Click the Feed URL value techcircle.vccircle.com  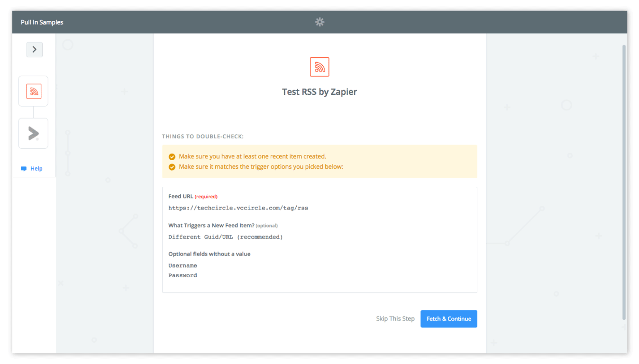tap(238, 208)
